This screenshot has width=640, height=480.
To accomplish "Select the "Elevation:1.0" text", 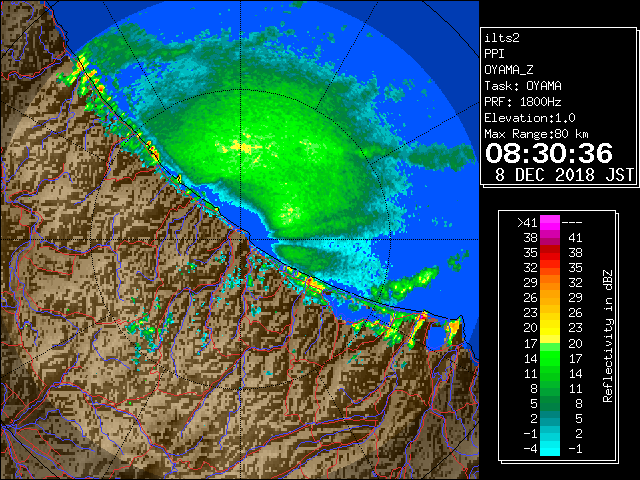I will (x=530, y=118).
